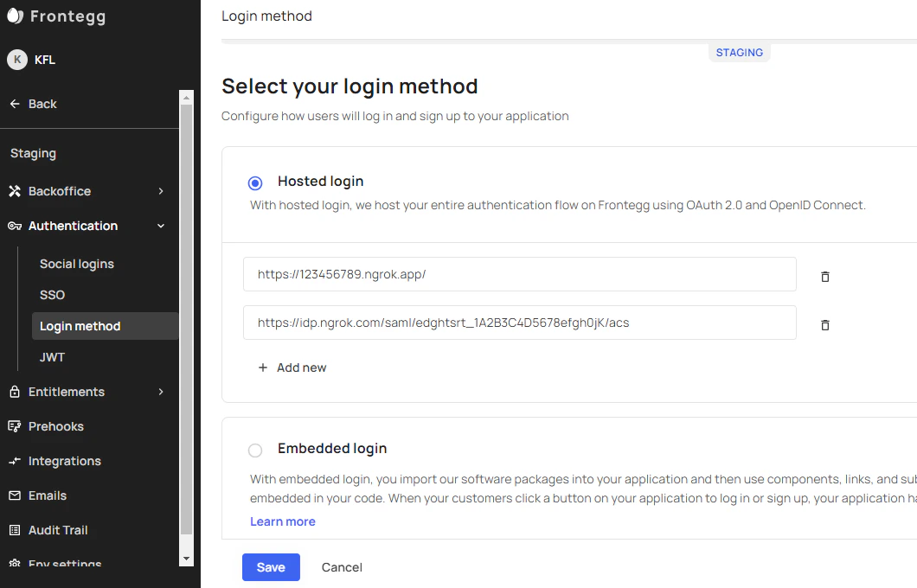Open Audit Trail via its sidebar icon
The width and height of the screenshot is (917, 588).
14,529
